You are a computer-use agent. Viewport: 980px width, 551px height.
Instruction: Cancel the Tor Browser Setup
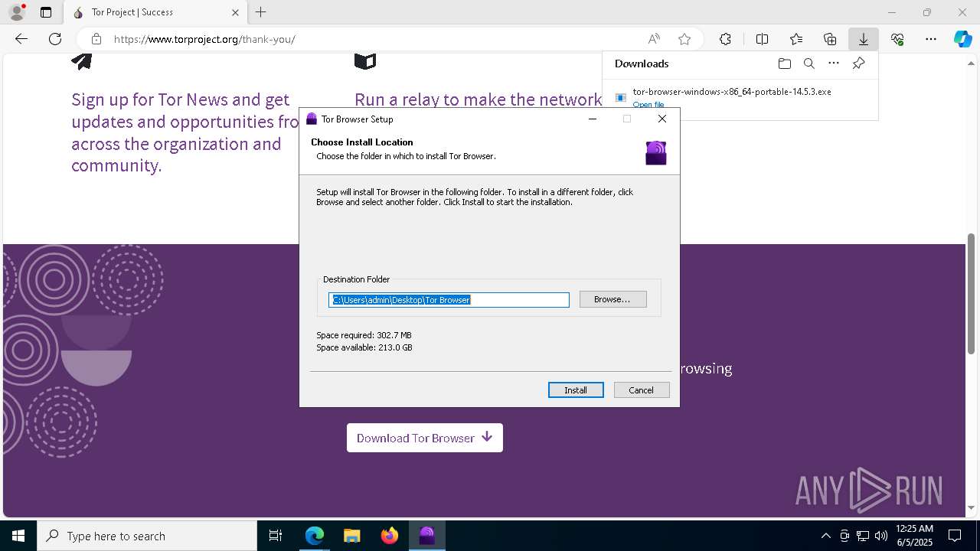[x=642, y=390]
